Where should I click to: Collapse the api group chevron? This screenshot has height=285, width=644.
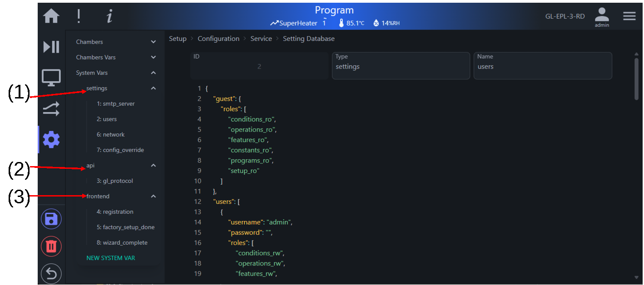click(x=154, y=165)
